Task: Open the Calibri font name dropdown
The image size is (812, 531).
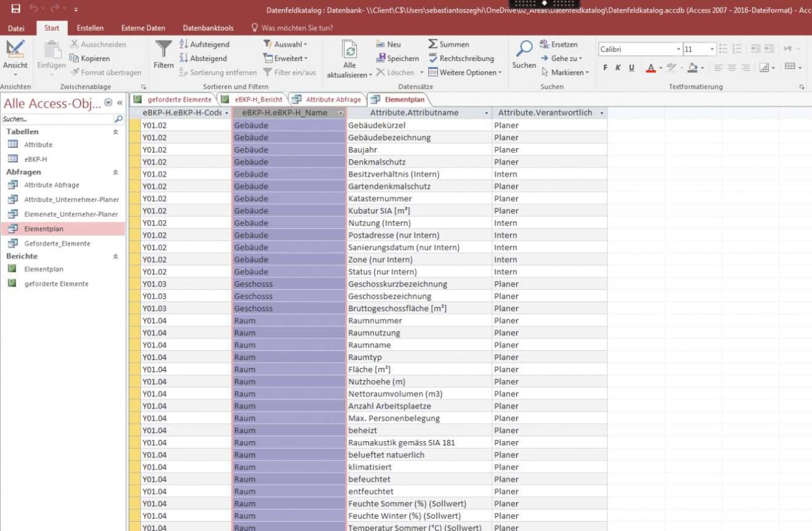Action: [x=678, y=49]
